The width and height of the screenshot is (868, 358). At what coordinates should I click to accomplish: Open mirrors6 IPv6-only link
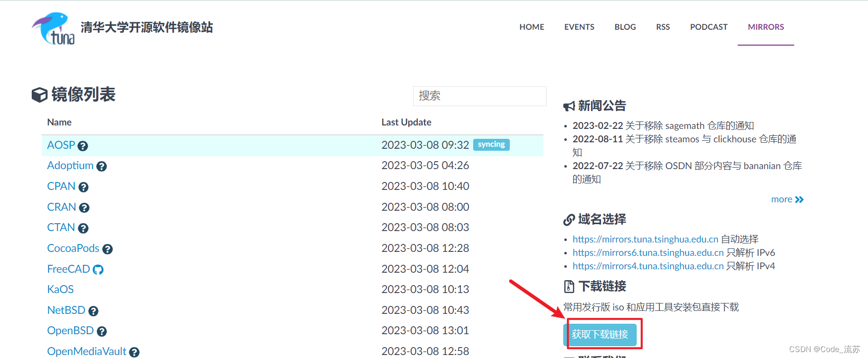tap(648, 252)
